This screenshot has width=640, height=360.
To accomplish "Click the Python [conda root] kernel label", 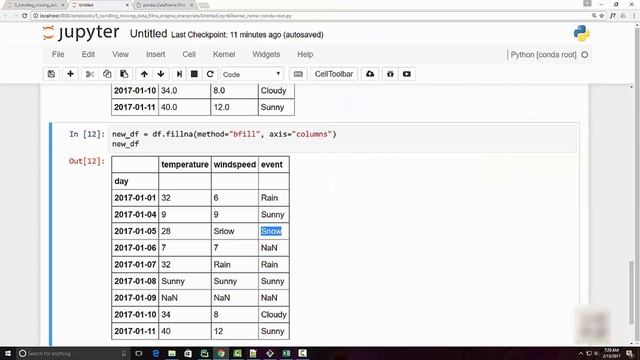I will [543, 55].
